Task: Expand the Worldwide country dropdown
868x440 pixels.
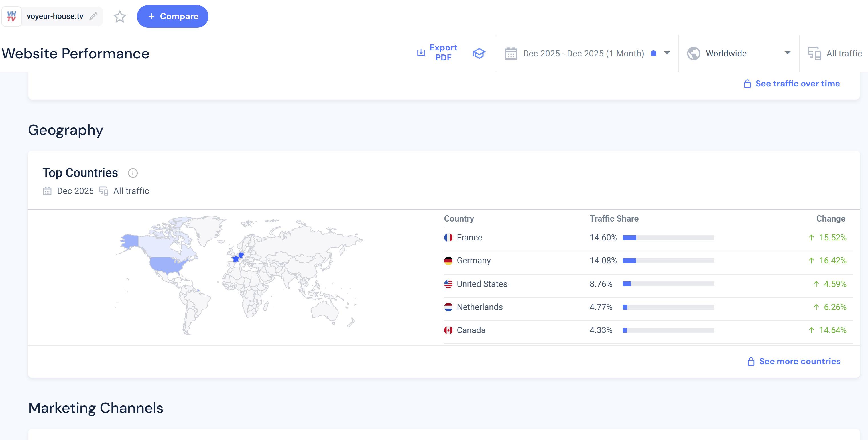Action: click(787, 53)
